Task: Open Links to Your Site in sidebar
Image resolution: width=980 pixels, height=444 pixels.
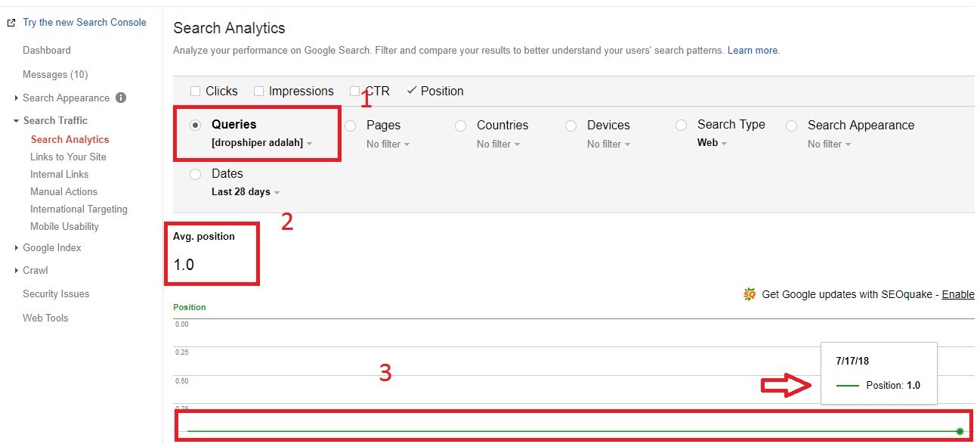Action: tap(68, 157)
